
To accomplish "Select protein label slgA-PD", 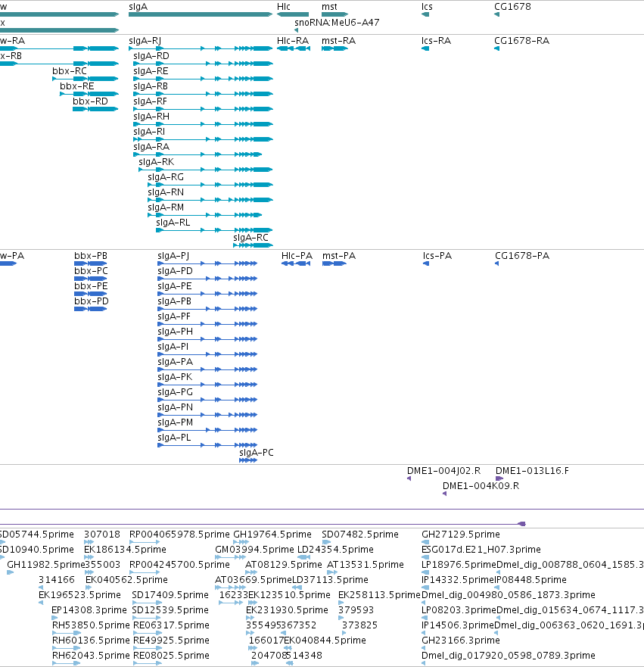I will pyautogui.click(x=175, y=271).
